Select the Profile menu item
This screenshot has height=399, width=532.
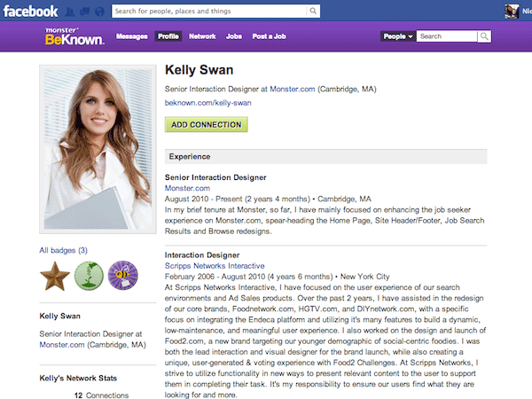[168, 36]
